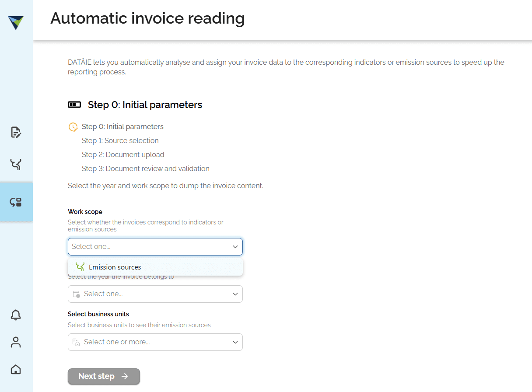The height and width of the screenshot is (392, 532).
Task: Open the Work scope dropdown
Action: pos(155,247)
